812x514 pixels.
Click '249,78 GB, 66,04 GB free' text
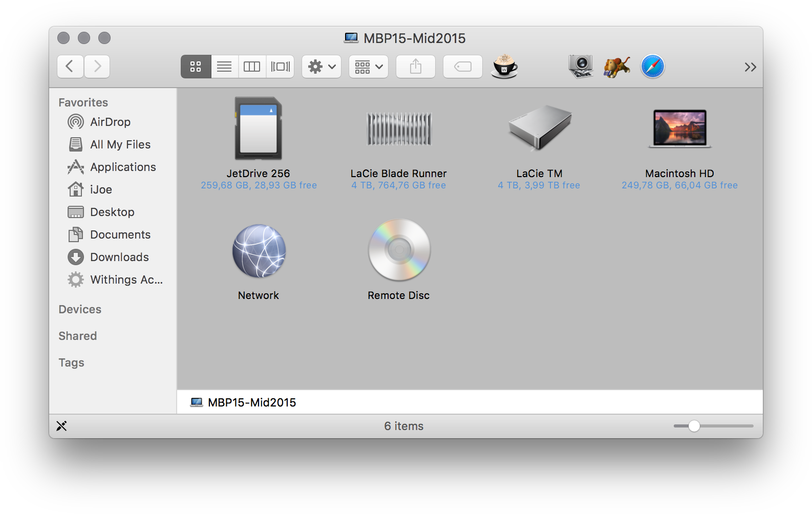680,185
